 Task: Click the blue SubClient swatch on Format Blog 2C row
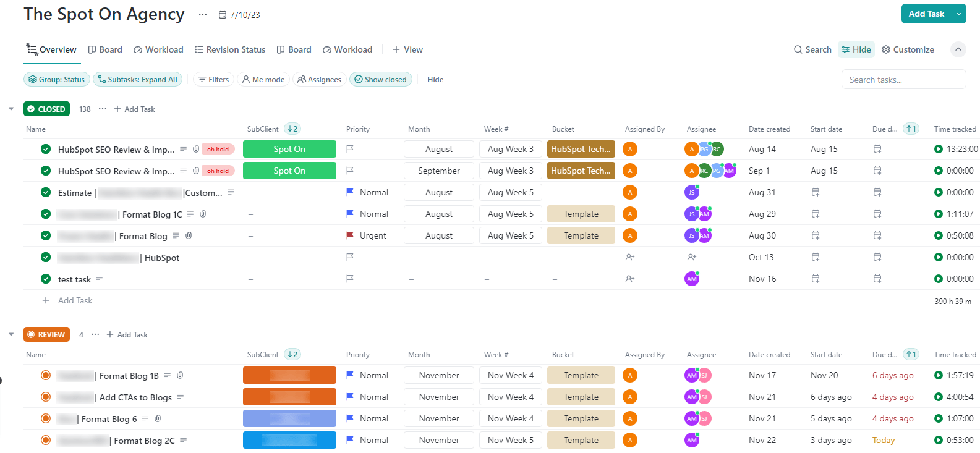[x=289, y=440]
